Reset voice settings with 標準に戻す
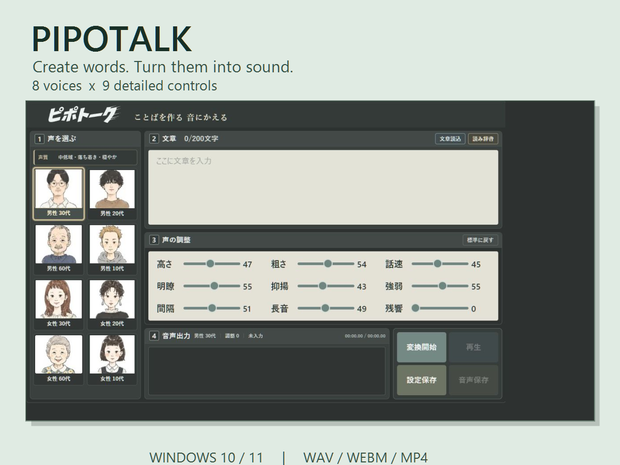620x465 pixels. [480, 240]
